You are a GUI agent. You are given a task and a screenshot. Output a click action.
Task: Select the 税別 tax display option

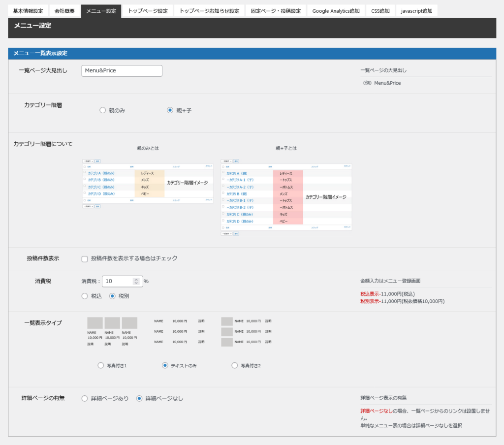(x=112, y=296)
